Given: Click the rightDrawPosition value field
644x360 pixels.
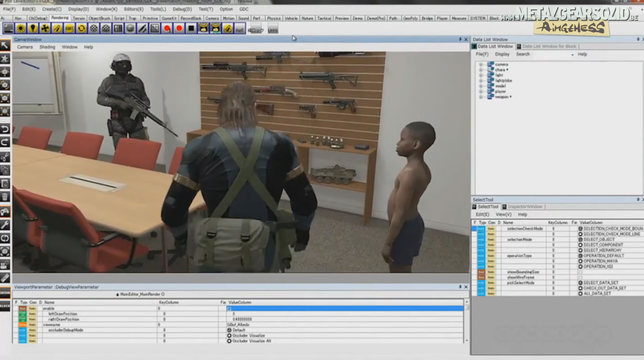Looking at the screenshot, I should click(x=345, y=319).
